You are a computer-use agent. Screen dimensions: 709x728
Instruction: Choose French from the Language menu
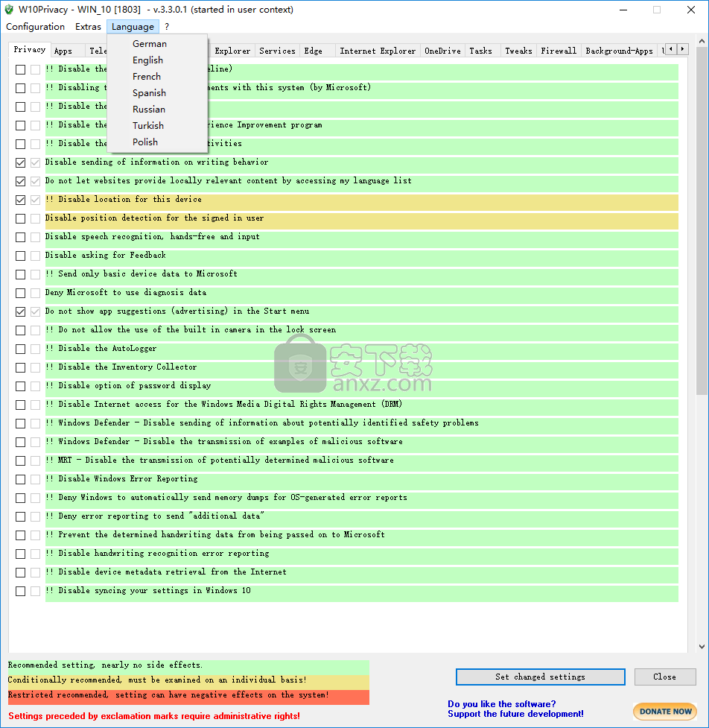pos(147,77)
